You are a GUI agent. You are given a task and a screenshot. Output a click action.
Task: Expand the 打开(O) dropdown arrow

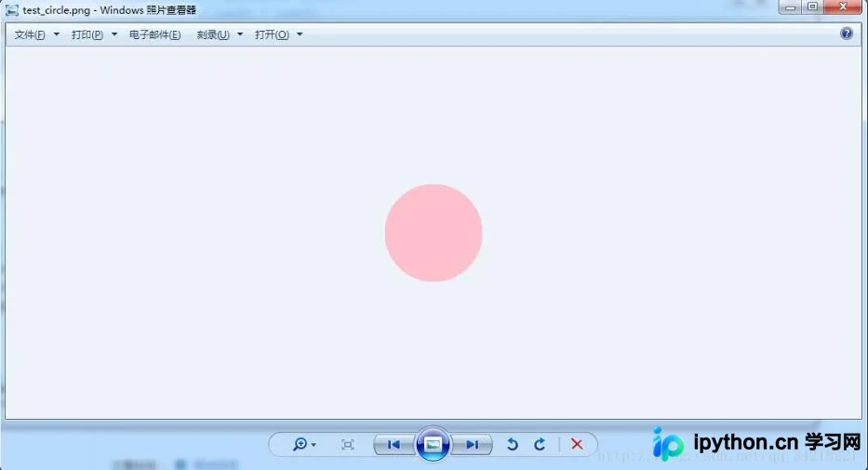300,34
